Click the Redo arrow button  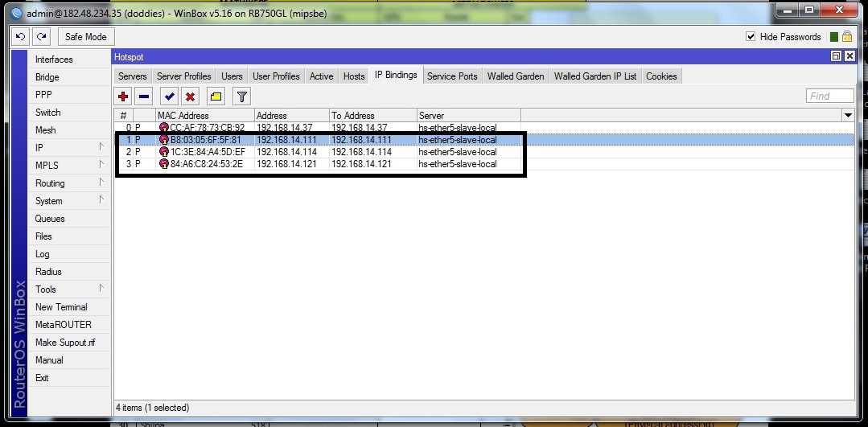point(41,37)
